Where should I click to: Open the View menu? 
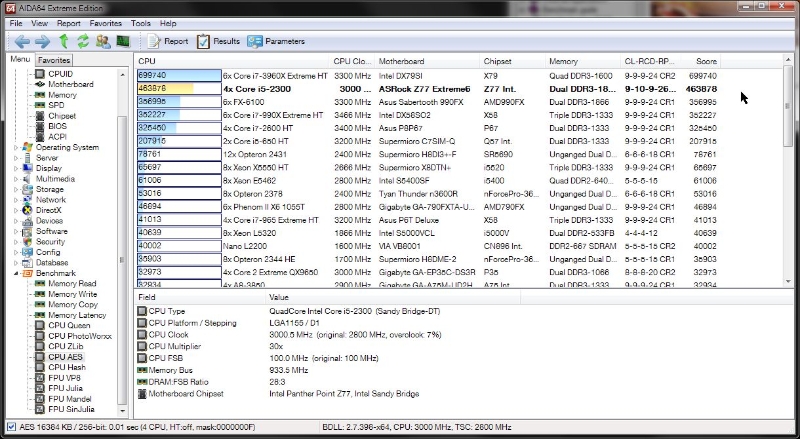click(39, 23)
